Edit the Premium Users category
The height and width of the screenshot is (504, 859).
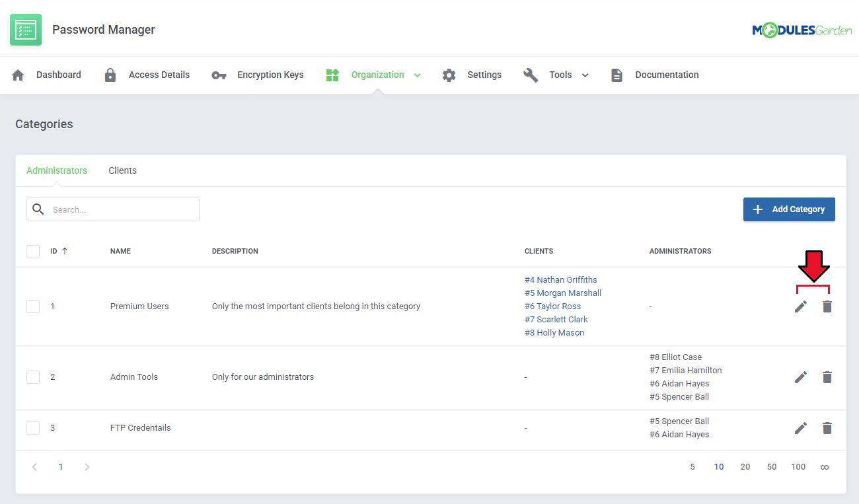[x=801, y=306]
